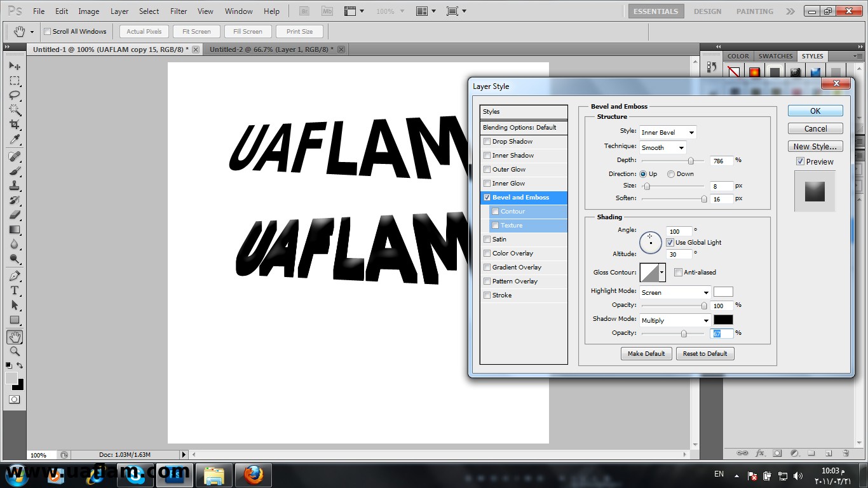Enable the Drop Shadow checkbox
Screen dimensions: 868x488
pyautogui.click(x=487, y=142)
